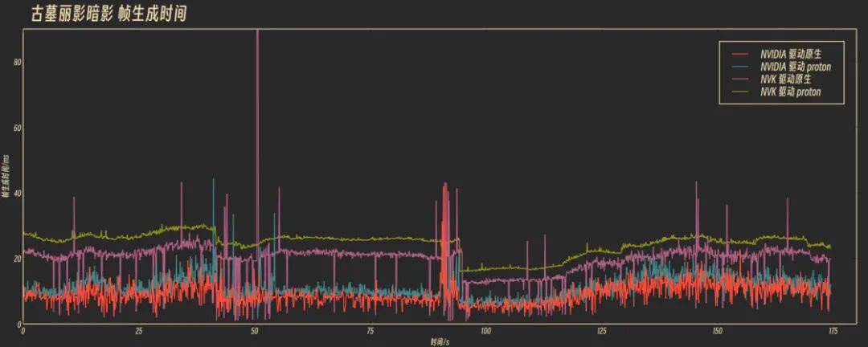The image size is (868, 347).
Task: Click the y-axis title 帧生成时间/ms
Action: click(x=4, y=177)
